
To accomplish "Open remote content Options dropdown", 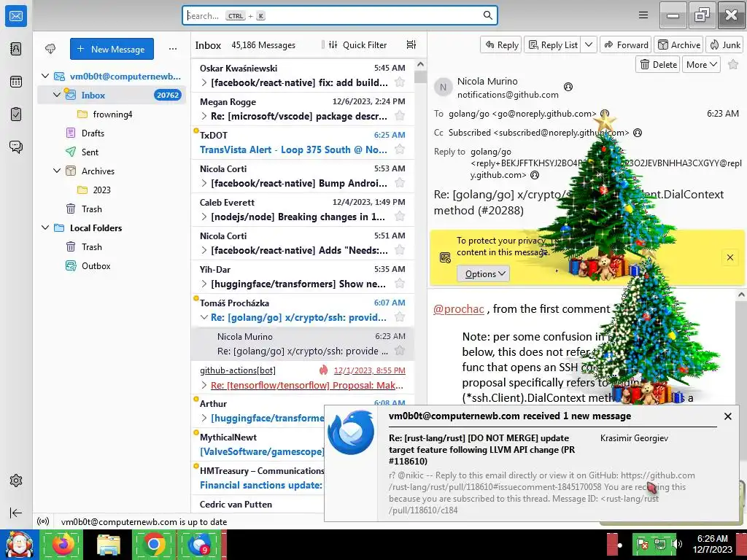I will point(484,274).
